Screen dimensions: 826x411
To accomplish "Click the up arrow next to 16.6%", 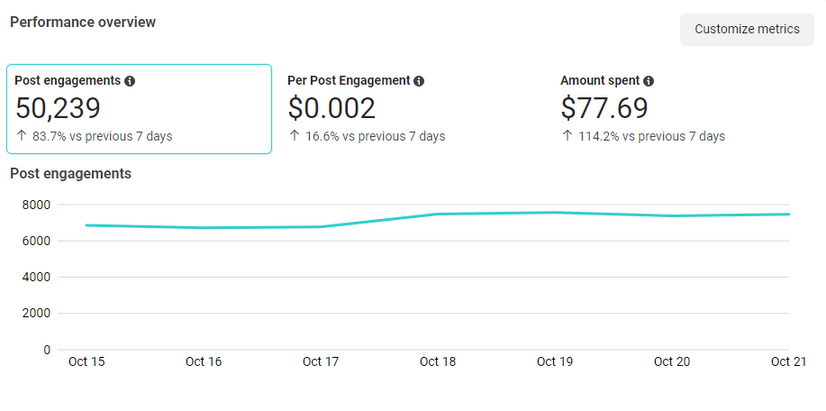I will pyautogui.click(x=294, y=136).
